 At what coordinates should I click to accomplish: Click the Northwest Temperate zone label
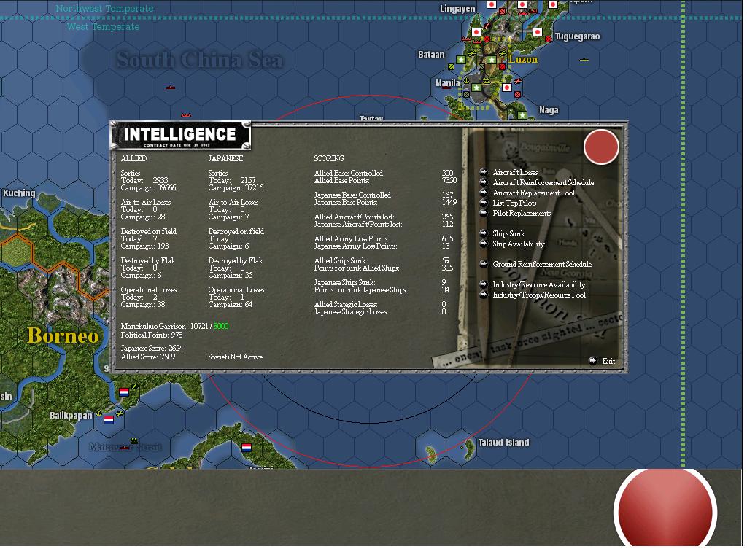click(104, 8)
